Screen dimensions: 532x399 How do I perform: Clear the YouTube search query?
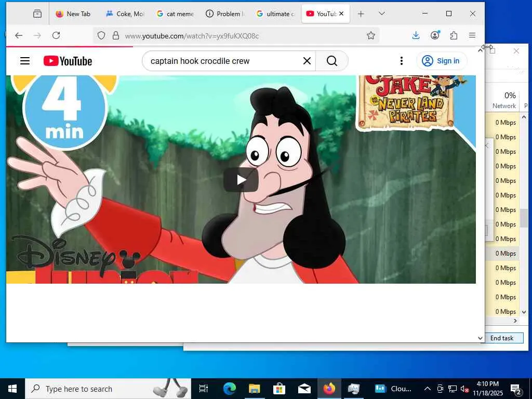pyautogui.click(x=307, y=61)
